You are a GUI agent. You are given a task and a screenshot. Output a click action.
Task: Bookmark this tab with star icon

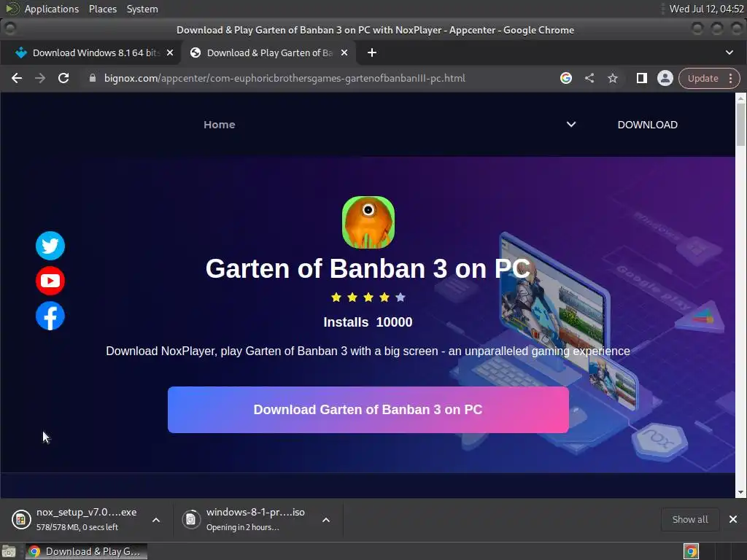(613, 78)
